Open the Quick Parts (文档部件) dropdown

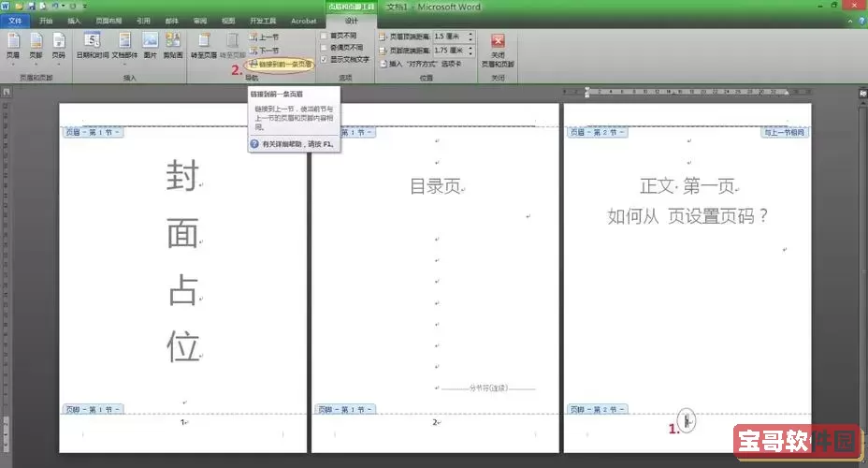(x=124, y=47)
